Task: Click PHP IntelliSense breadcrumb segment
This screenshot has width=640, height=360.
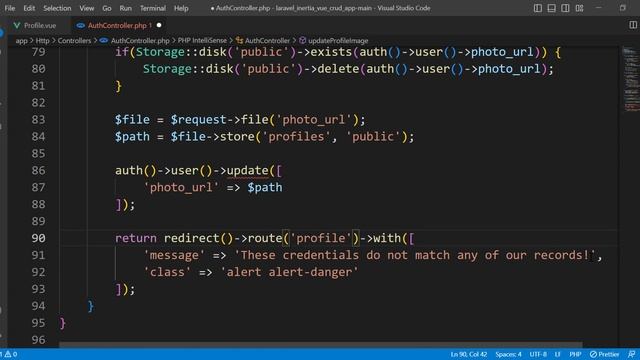Action: 202,40
